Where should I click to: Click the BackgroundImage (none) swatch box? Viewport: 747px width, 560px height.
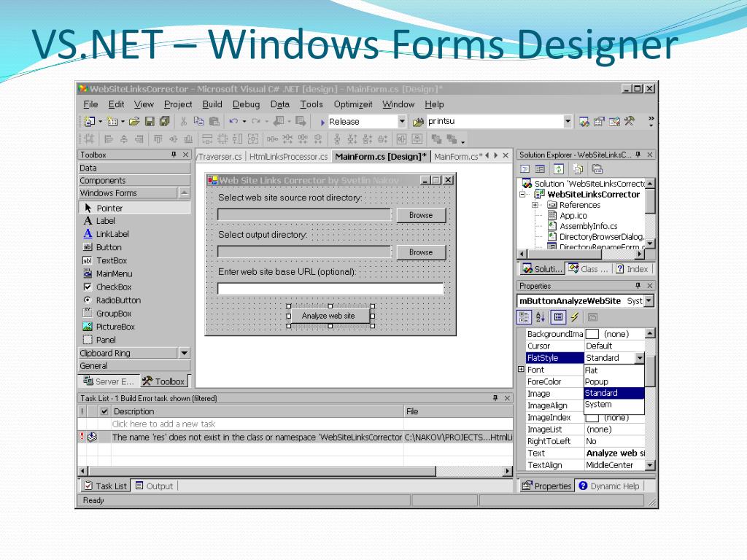point(592,334)
